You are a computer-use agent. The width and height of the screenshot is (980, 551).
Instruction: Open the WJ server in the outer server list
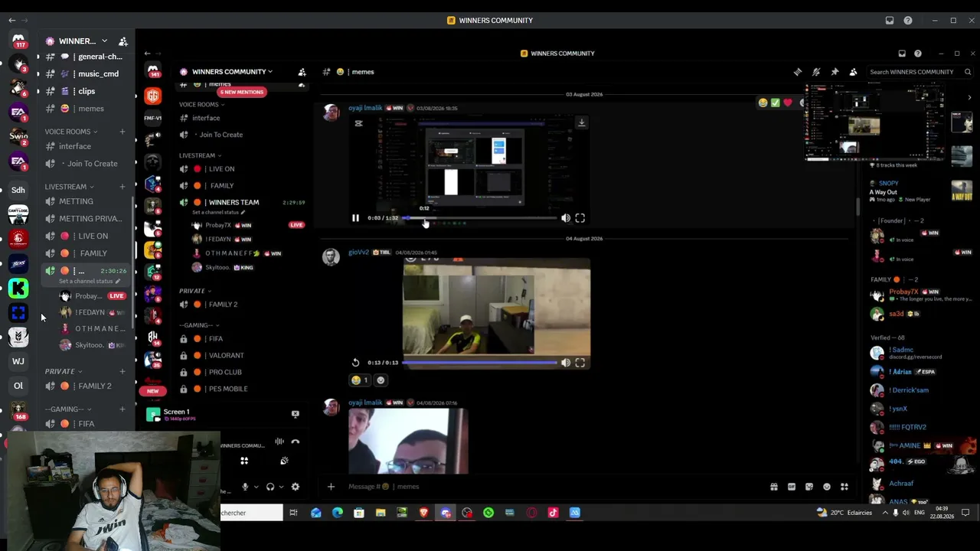click(x=18, y=361)
